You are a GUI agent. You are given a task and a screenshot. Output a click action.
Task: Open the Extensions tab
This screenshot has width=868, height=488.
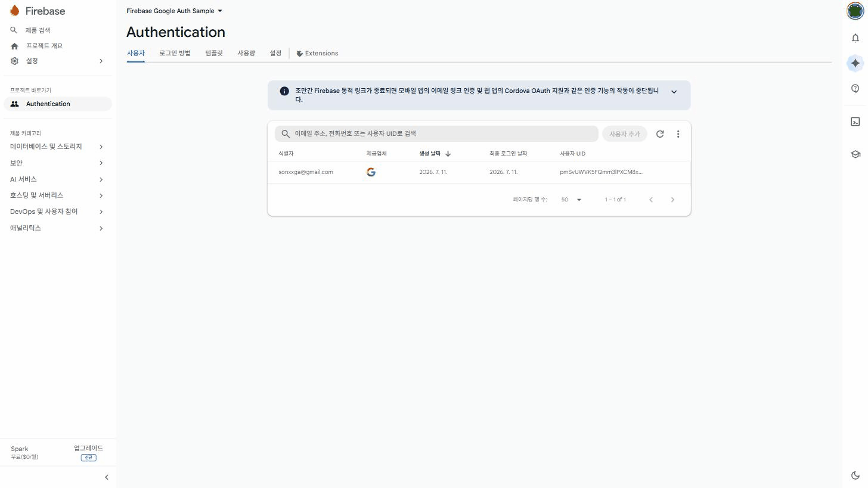[x=317, y=53]
